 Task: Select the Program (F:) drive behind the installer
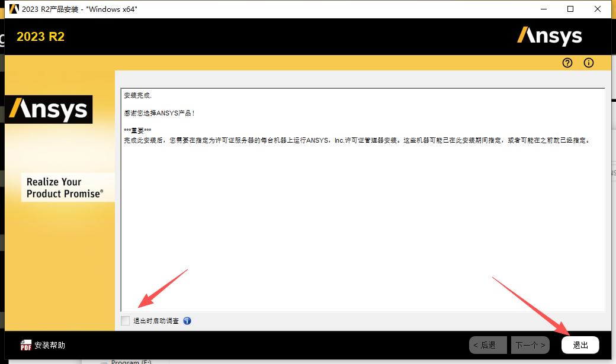131,362
